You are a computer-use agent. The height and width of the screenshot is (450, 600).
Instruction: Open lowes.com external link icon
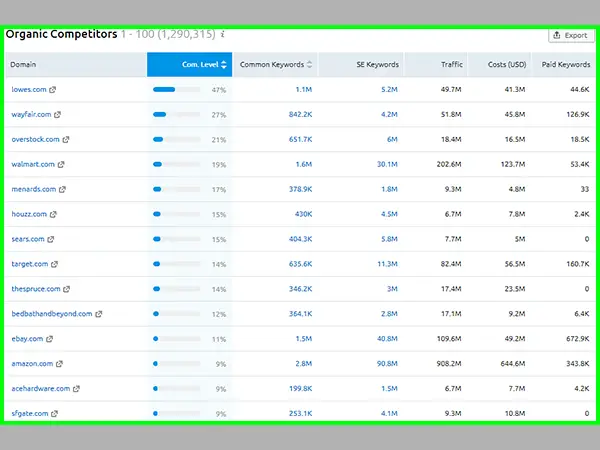click(52, 90)
